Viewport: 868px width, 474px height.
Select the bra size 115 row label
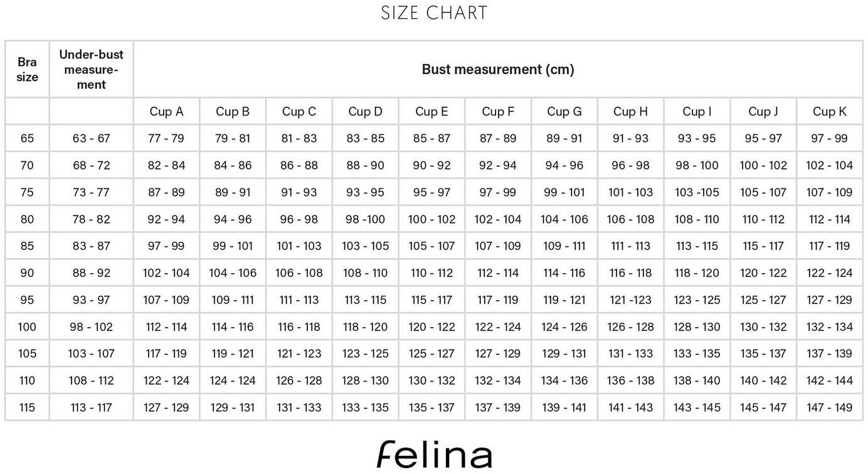pyautogui.click(x=27, y=407)
